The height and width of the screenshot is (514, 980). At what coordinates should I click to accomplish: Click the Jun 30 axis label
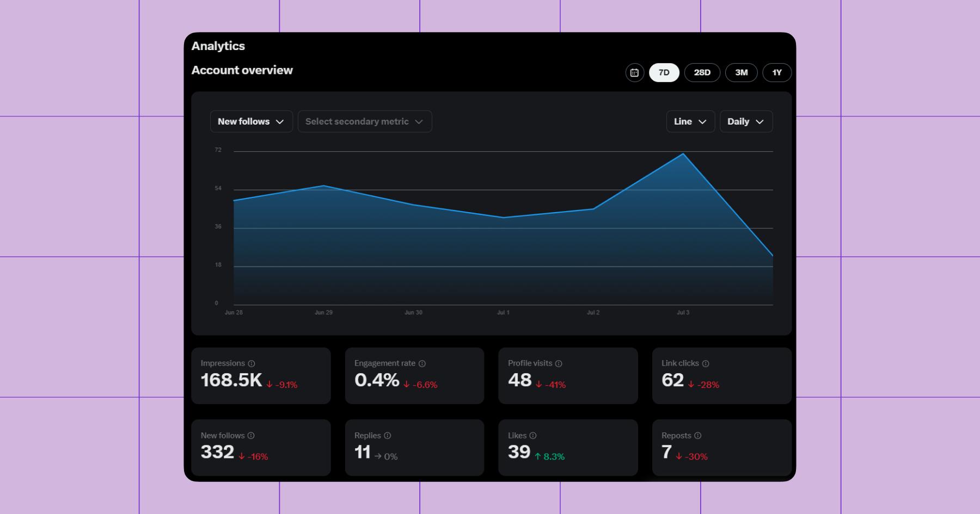click(x=413, y=313)
